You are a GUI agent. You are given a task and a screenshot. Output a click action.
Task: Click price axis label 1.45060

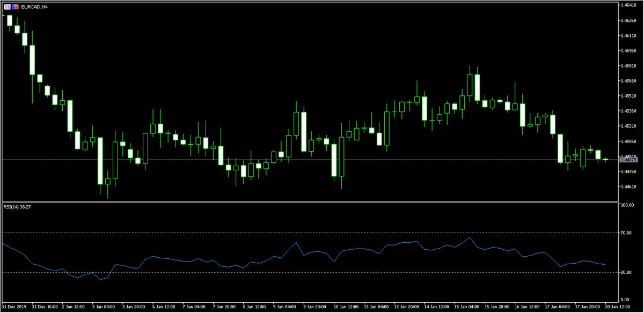tap(628, 141)
